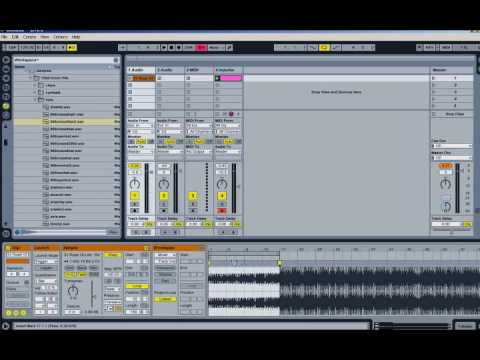Toggle Draw Mode pencil button

coord(229,48)
